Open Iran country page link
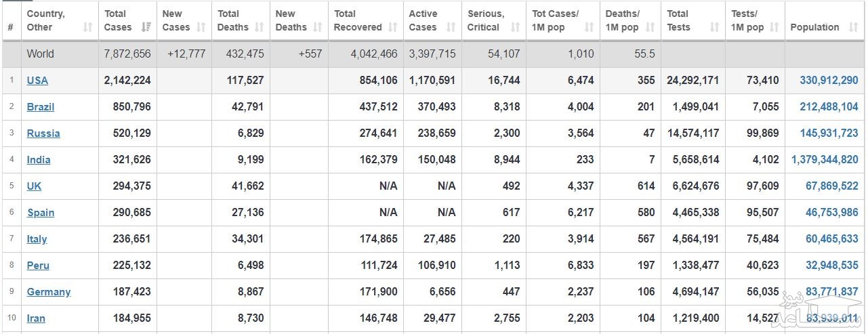The image size is (868, 334). (x=36, y=318)
